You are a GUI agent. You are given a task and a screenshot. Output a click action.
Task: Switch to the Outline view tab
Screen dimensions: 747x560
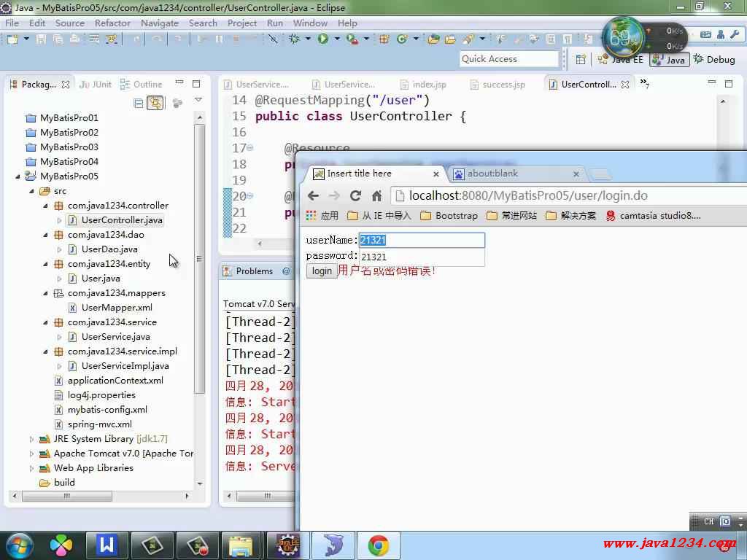coord(141,85)
